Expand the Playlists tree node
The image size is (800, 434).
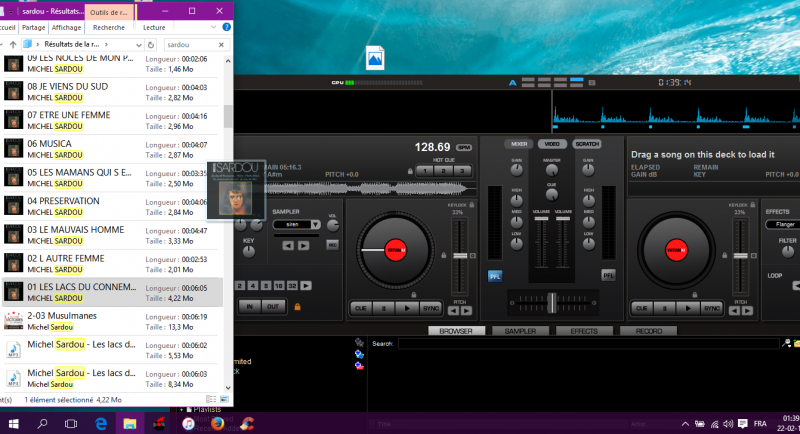pyautogui.click(x=181, y=409)
